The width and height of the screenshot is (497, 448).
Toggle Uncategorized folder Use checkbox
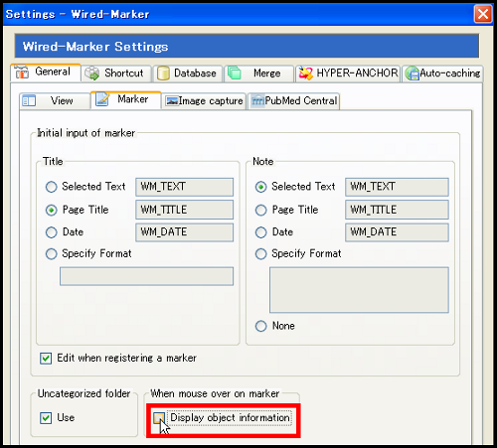point(46,418)
